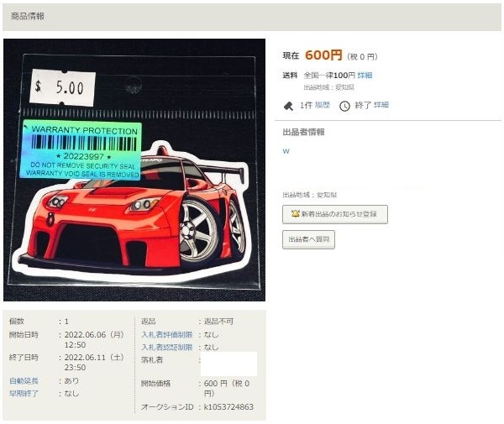The height and width of the screenshot is (424, 504).
Task: Open the 早期終了 help link
Action: coord(24,394)
